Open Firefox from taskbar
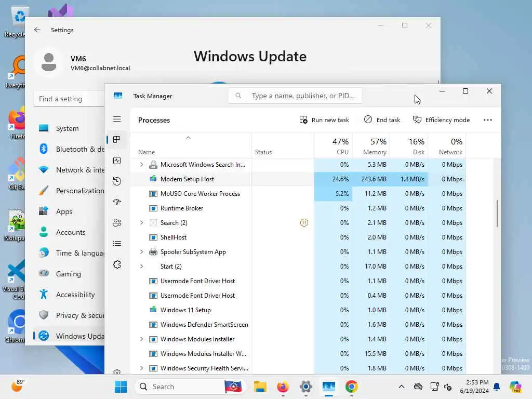The image size is (532, 399). click(283, 387)
